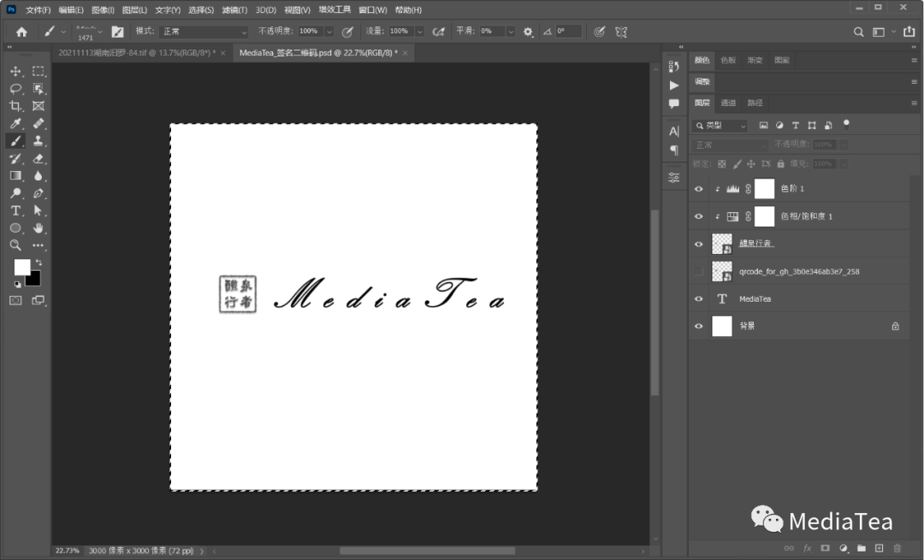Click the share icon at top right
The height and width of the screenshot is (560, 924).
pyautogui.click(x=909, y=32)
